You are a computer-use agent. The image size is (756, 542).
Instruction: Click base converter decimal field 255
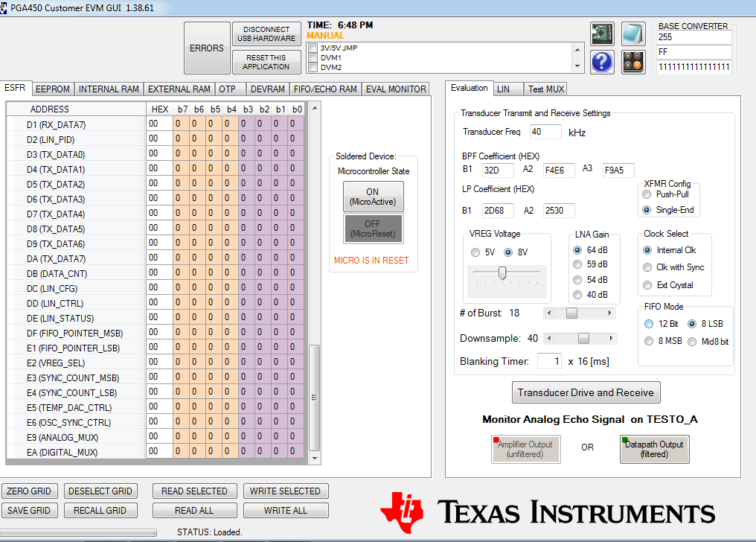(694, 37)
